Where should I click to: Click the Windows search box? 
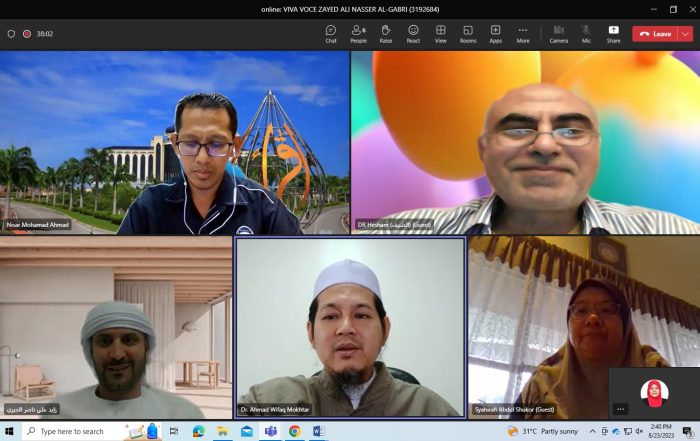point(72,431)
